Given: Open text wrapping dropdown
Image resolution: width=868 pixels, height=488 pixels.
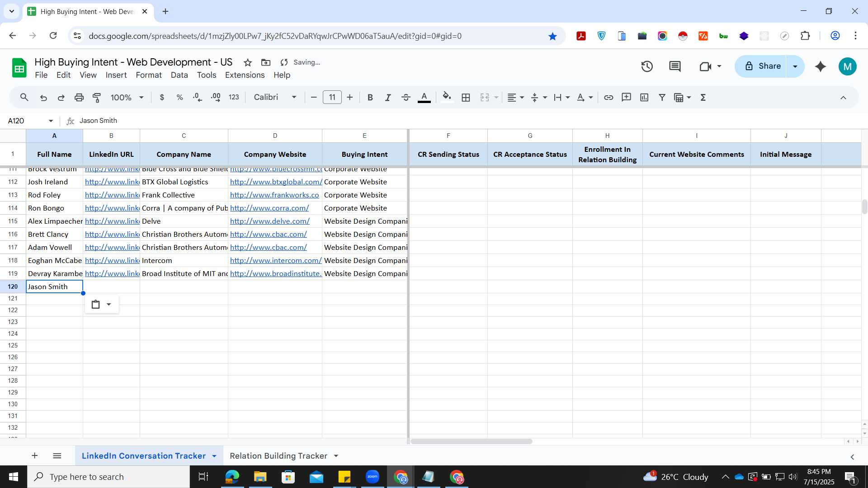Looking at the screenshot, I should click(562, 97).
